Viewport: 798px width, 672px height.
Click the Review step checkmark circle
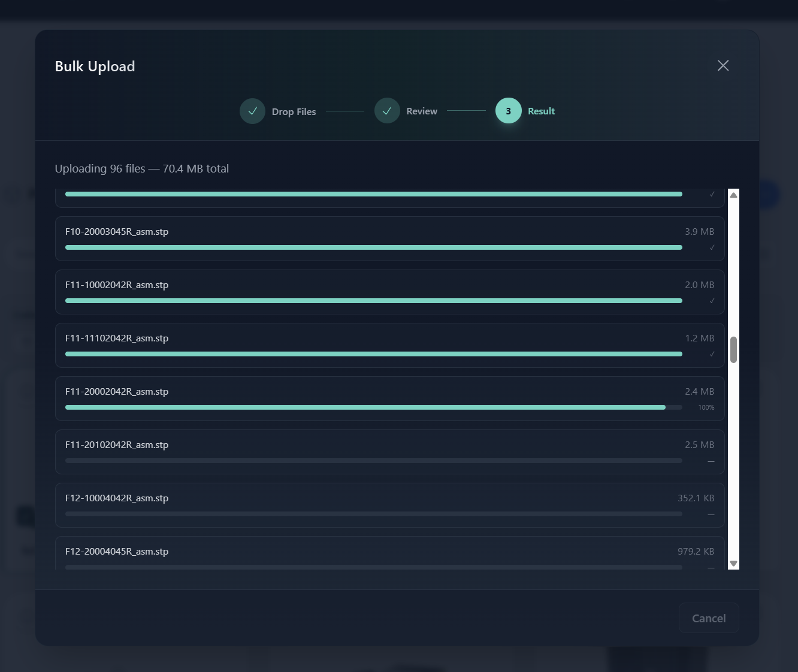[x=387, y=111]
